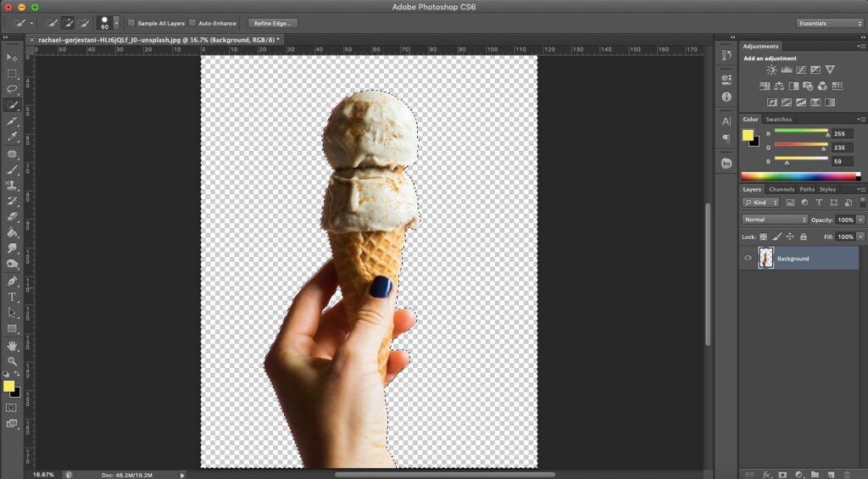Click the Background layer thumbnail
This screenshot has height=479, width=868.
click(x=766, y=259)
